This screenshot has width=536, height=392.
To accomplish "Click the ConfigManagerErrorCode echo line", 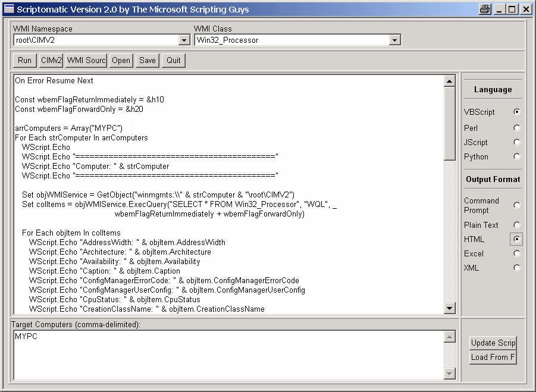I will click(x=164, y=281).
